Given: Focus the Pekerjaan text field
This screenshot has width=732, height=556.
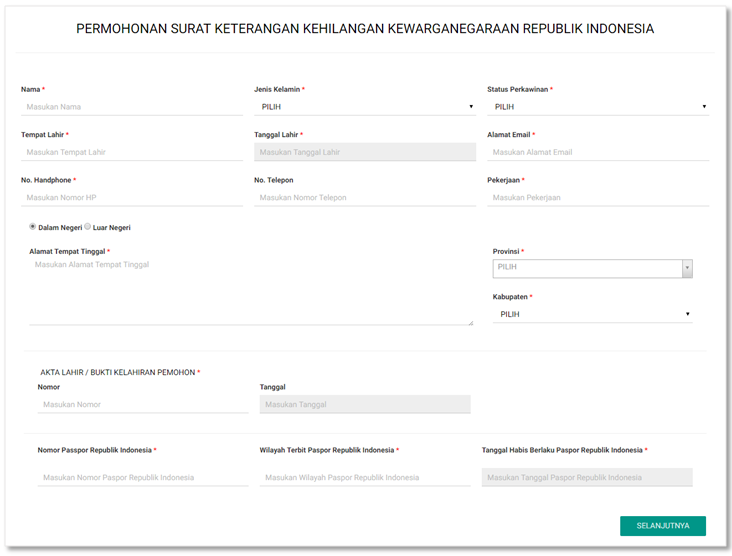Looking at the screenshot, I should click(x=597, y=198).
